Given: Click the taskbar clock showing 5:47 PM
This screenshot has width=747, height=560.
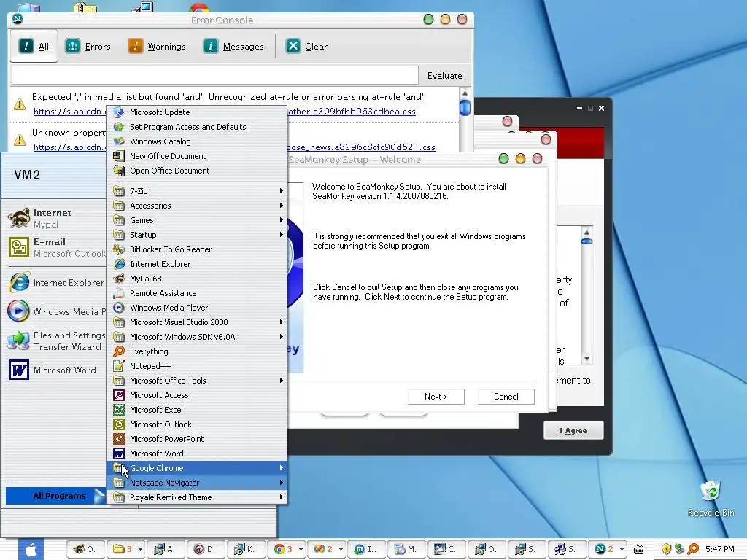Looking at the screenshot, I should (x=720, y=550).
